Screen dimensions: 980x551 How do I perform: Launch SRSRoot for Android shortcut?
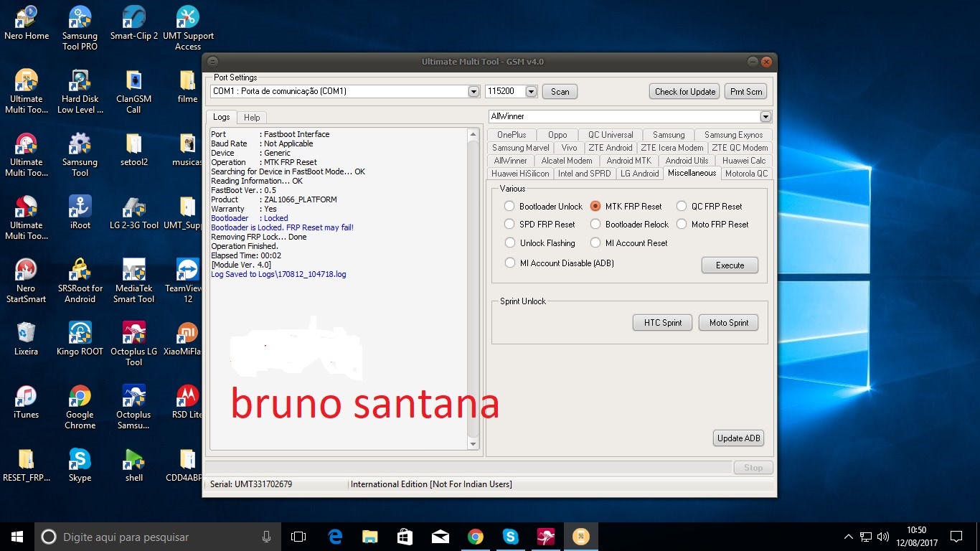tap(80, 281)
